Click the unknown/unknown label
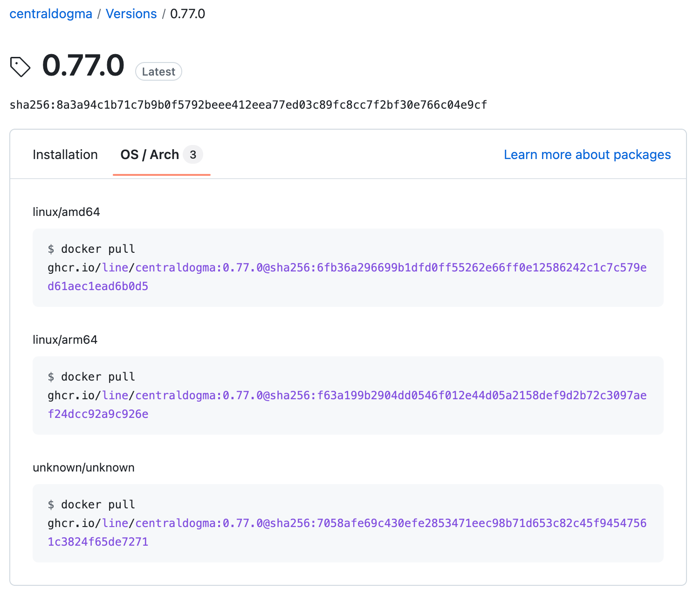The width and height of the screenshot is (700, 597). [83, 468]
